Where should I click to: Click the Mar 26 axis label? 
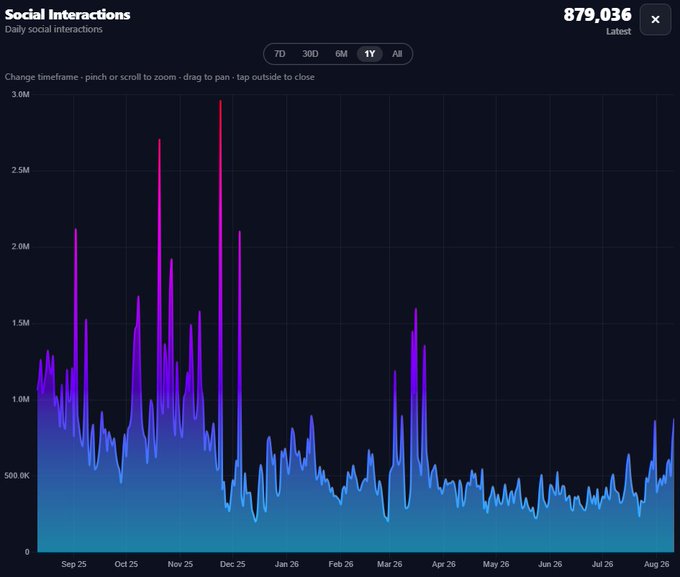point(389,564)
